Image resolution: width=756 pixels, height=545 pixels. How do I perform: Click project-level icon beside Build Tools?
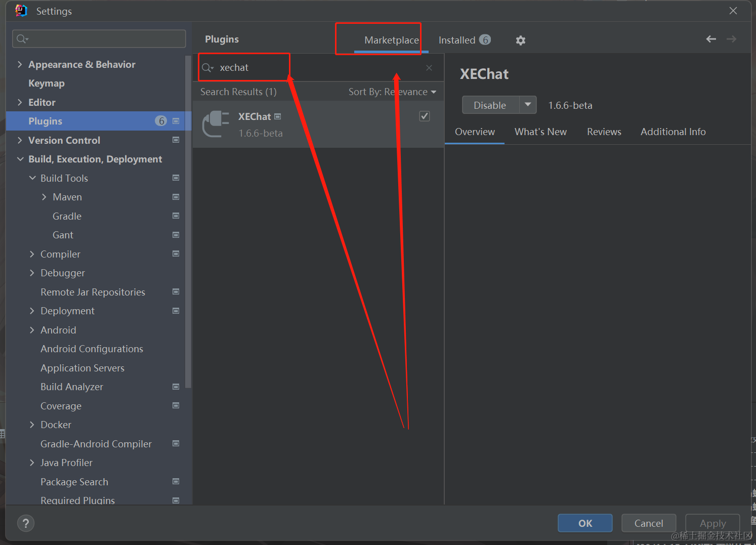pyautogui.click(x=176, y=178)
